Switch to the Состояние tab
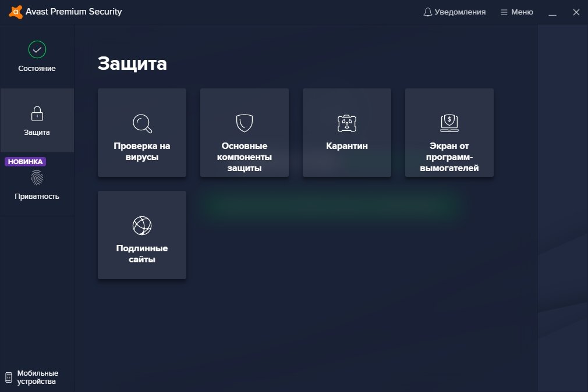The width and height of the screenshot is (588, 392). tap(37, 69)
